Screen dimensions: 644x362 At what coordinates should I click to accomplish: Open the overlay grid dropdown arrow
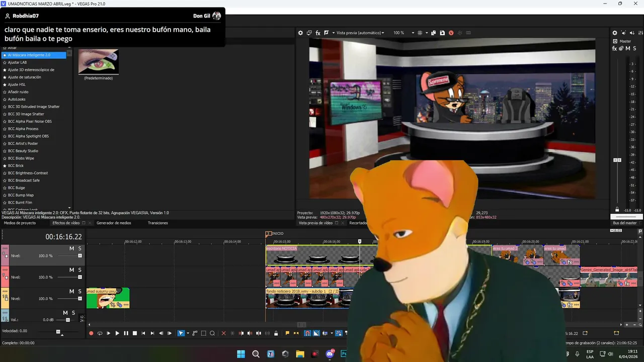point(426,33)
